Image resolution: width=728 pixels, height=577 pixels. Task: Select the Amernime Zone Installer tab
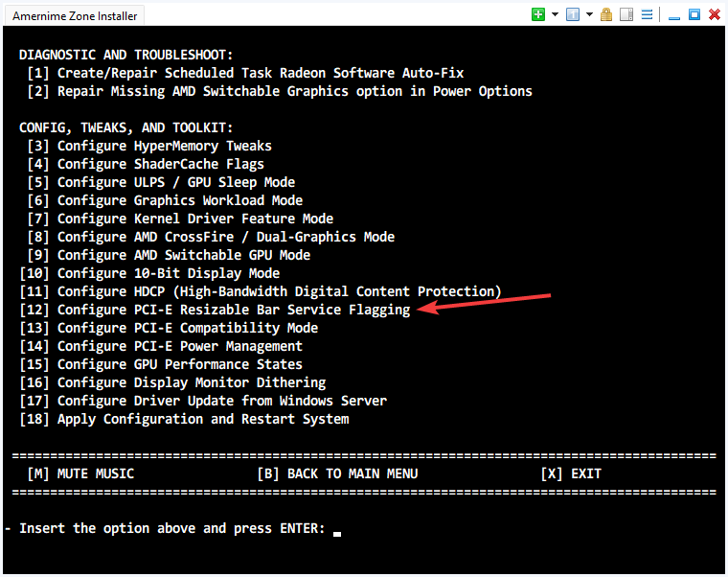(75, 15)
